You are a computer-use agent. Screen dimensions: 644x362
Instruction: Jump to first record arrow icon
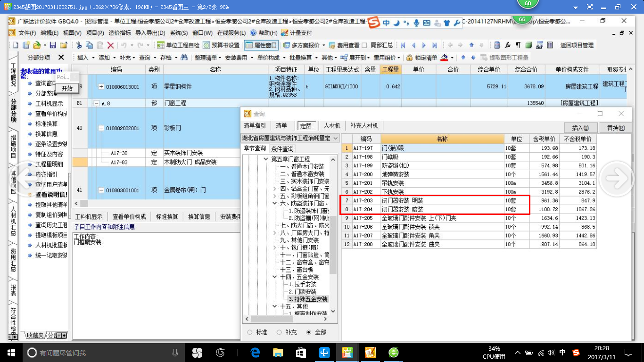[403, 45]
